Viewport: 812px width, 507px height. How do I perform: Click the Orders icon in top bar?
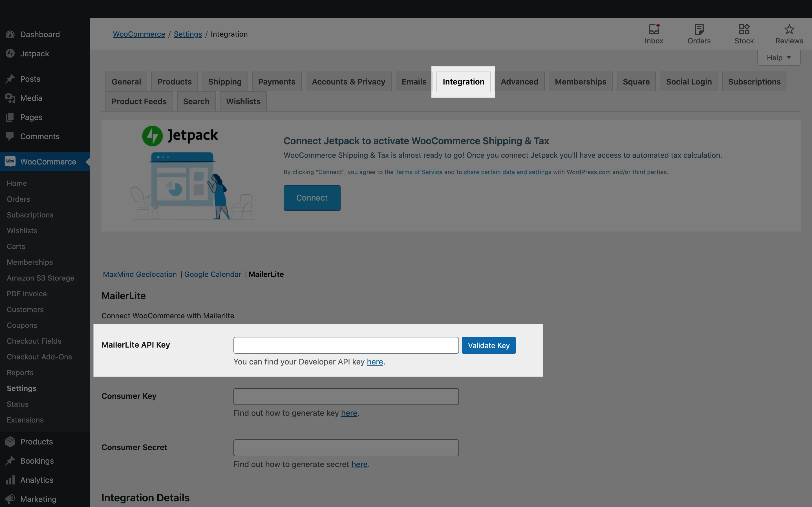point(699,30)
